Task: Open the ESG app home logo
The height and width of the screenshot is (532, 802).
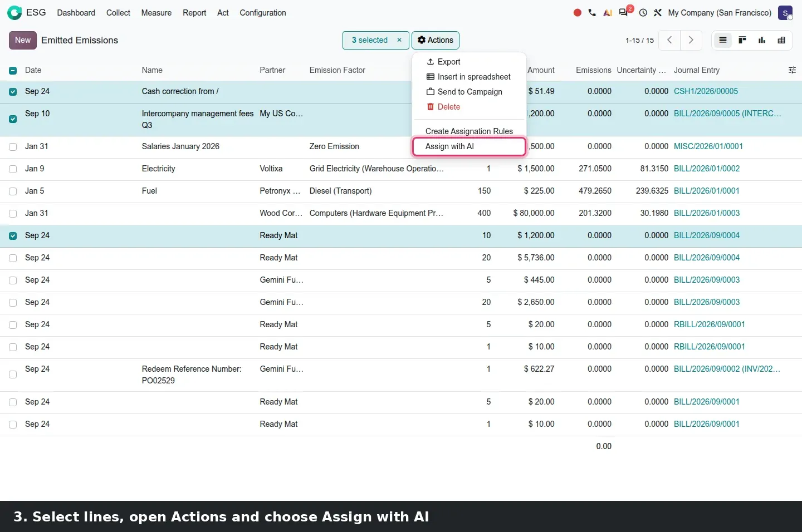Action: 14,12
